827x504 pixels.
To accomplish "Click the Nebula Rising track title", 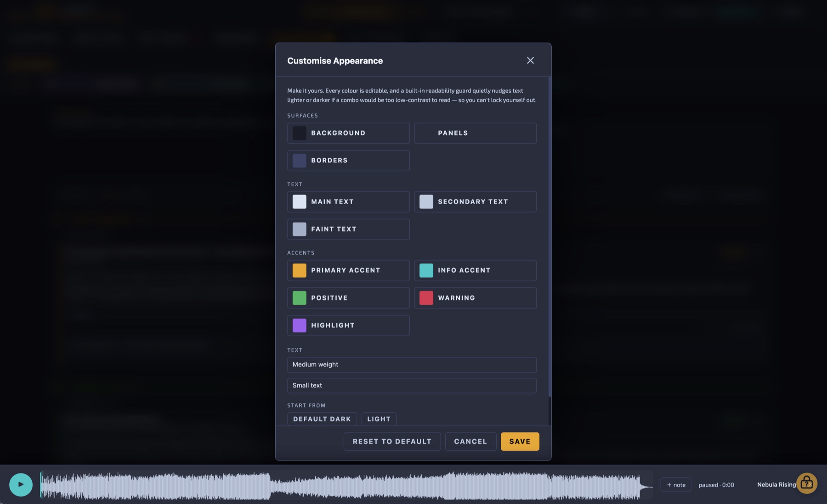I will point(776,485).
